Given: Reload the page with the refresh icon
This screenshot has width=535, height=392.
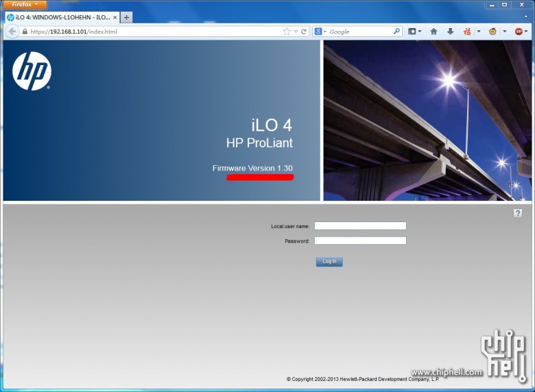Looking at the screenshot, I should coord(304,32).
